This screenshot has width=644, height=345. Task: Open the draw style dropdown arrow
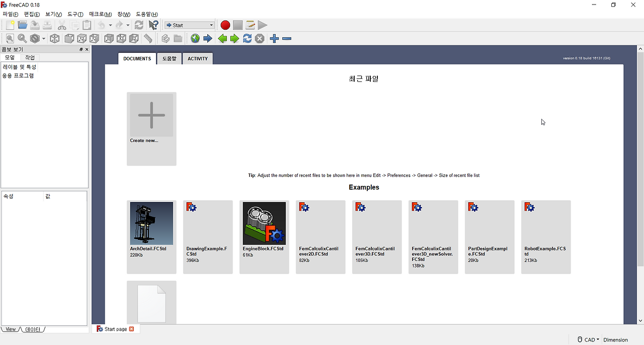[x=43, y=38]
